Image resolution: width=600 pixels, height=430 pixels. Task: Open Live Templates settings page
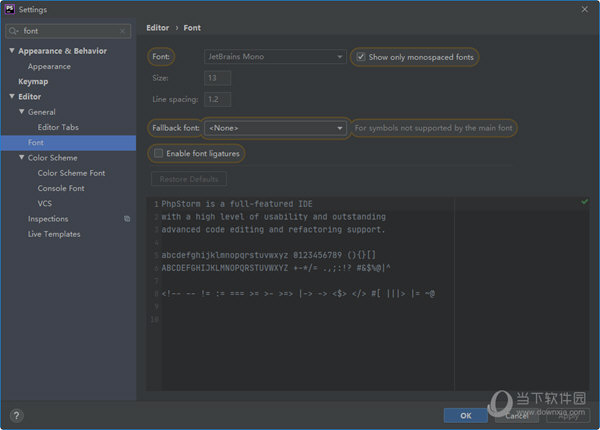tap(54, 234)
